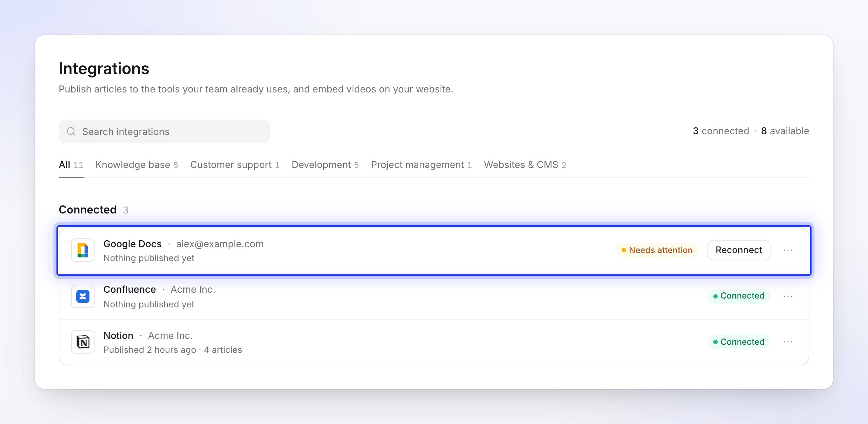
Task: Click 'Acme Inc.' next to Notion
Action: point(170,336)
